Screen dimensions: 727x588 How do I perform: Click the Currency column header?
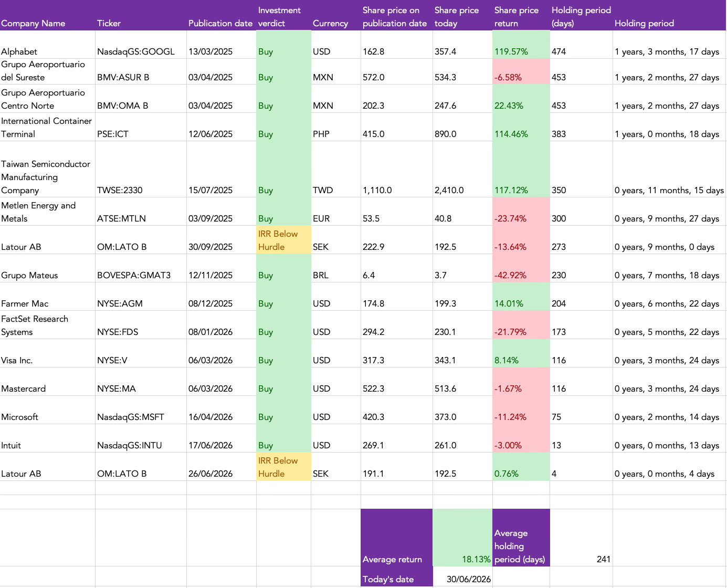(x=336, y=15)
